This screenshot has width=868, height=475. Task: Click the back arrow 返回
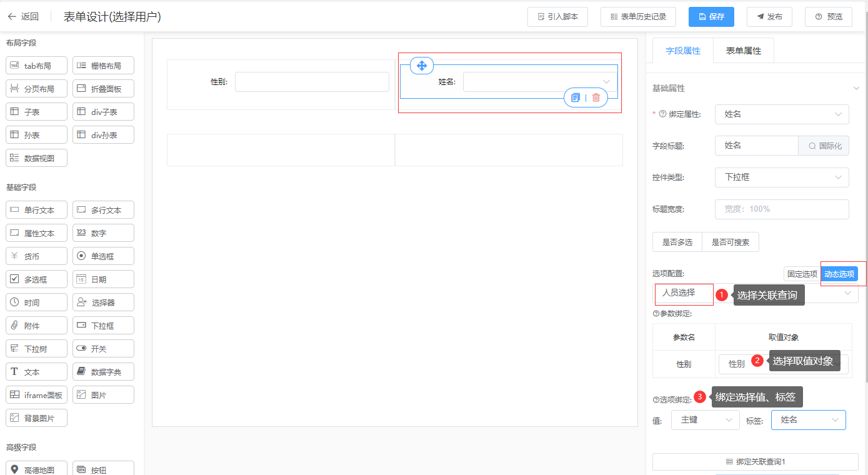[23, 17]
